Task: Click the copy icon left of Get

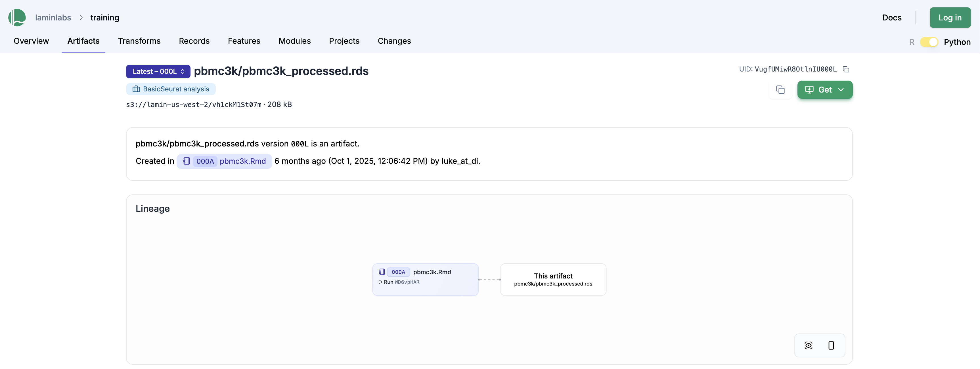Action: coord(780,90)
